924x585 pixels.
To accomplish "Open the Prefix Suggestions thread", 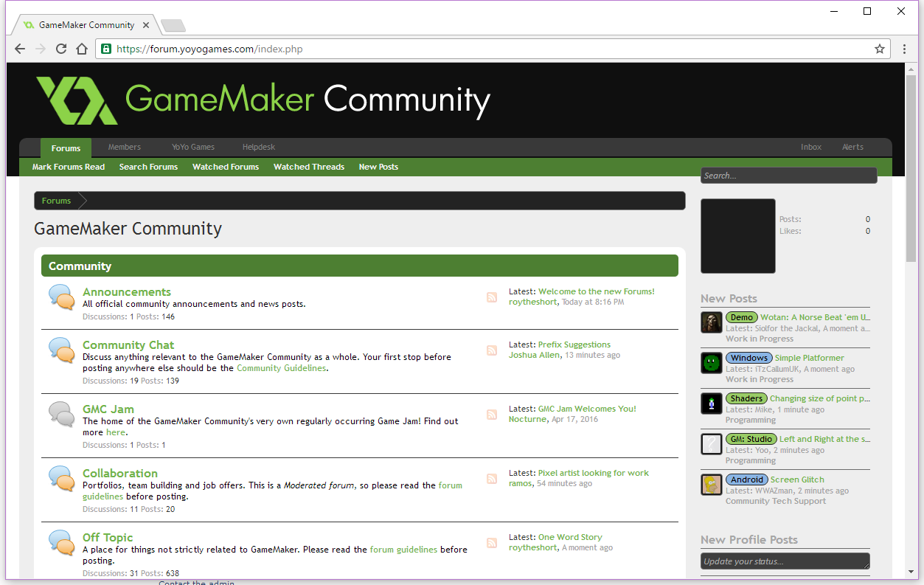I will (574, 345).
